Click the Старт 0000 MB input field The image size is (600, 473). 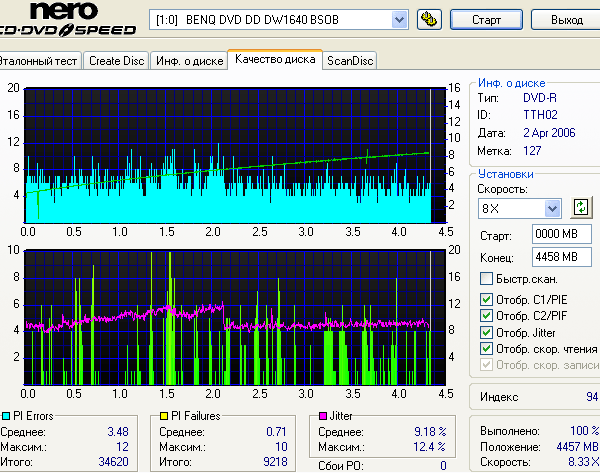point(562,234)
